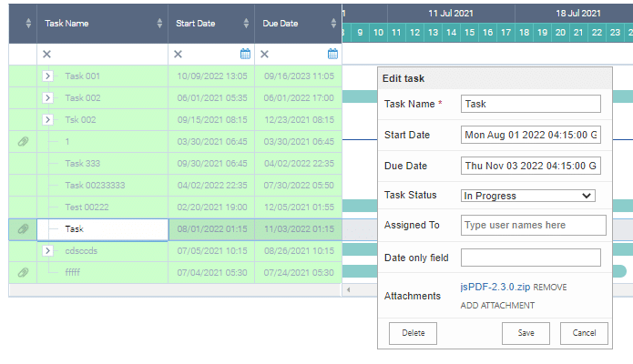The width and height of the screenshot is (633, 364).
Task: Click the Task 001 start date 10/09/2022 13:05
Action: tap(212, 76)
